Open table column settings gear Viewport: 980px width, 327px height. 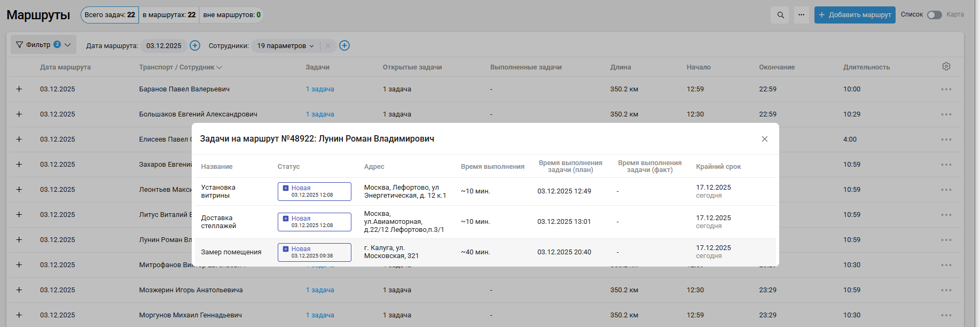946,66
